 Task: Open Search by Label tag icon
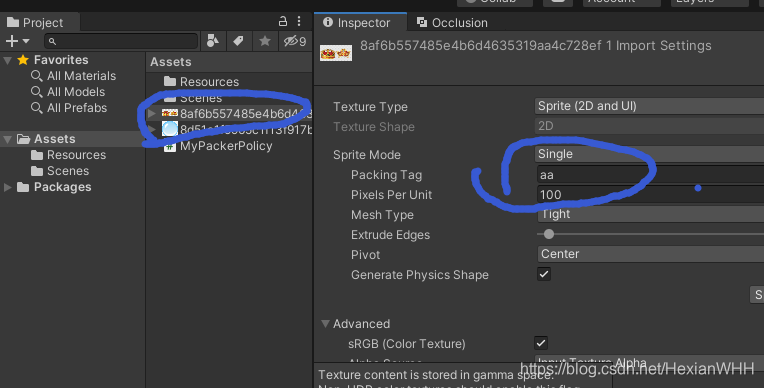238,41
